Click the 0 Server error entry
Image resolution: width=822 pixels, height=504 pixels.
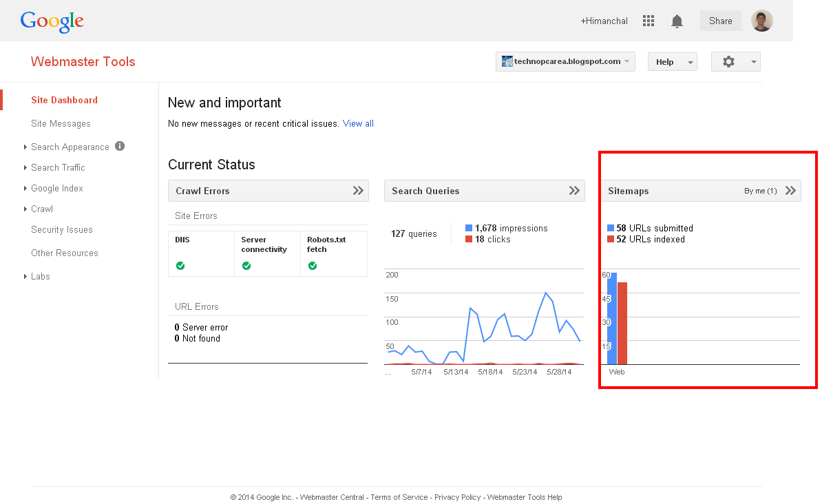(201, 328)
